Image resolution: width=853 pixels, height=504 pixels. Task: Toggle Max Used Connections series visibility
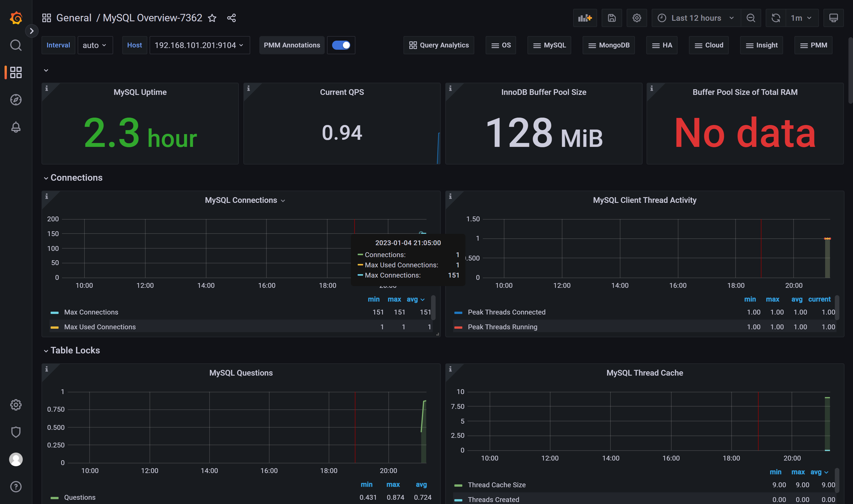(100, 327)
